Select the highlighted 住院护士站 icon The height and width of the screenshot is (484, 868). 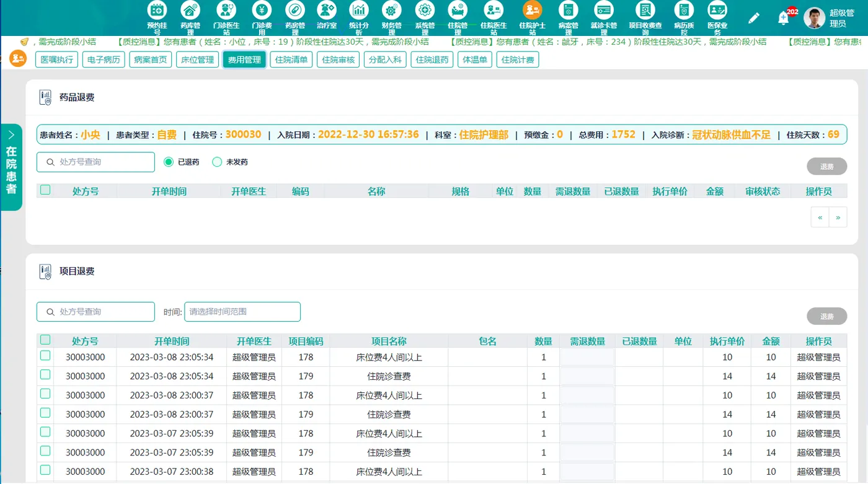532,10
